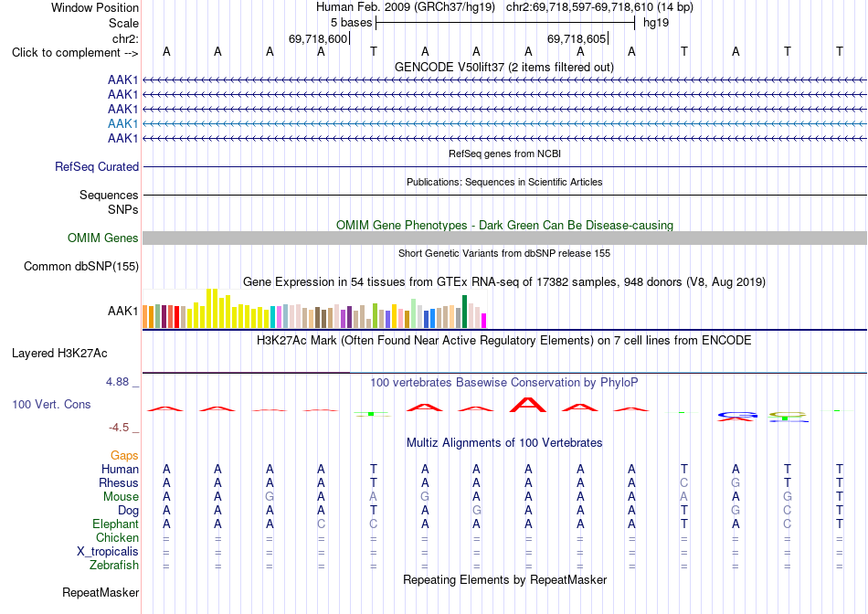Open Publications: Sequences in Scientific Articles title

(504, 182)
